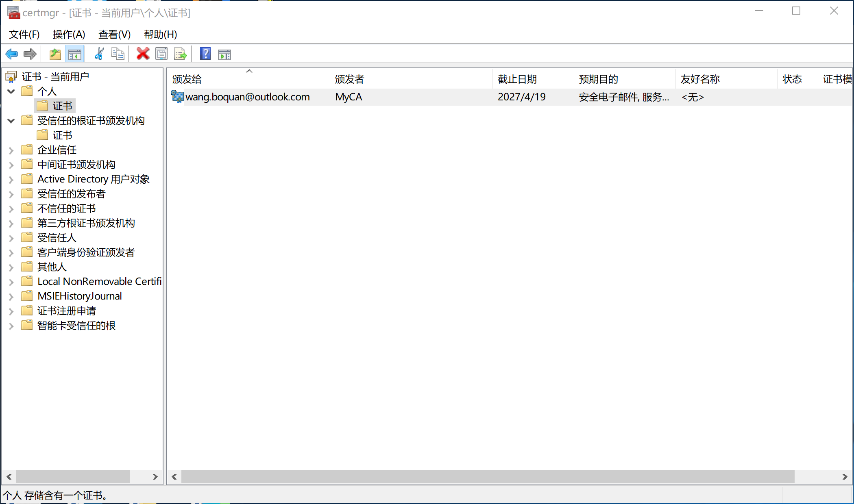
Task: Open the 查看(V) menu
Action: click(114, 35)
